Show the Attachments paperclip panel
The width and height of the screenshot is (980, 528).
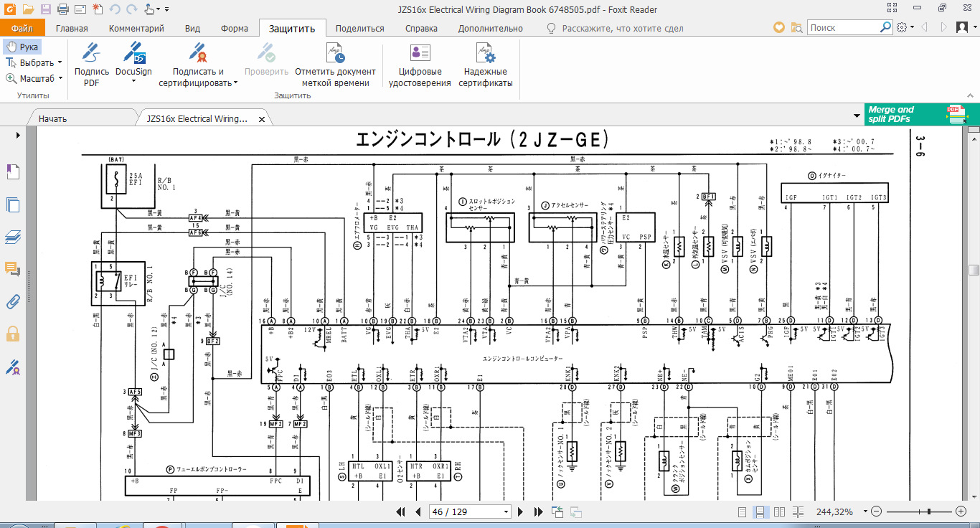pyautogui.click(x=13, y=301)
